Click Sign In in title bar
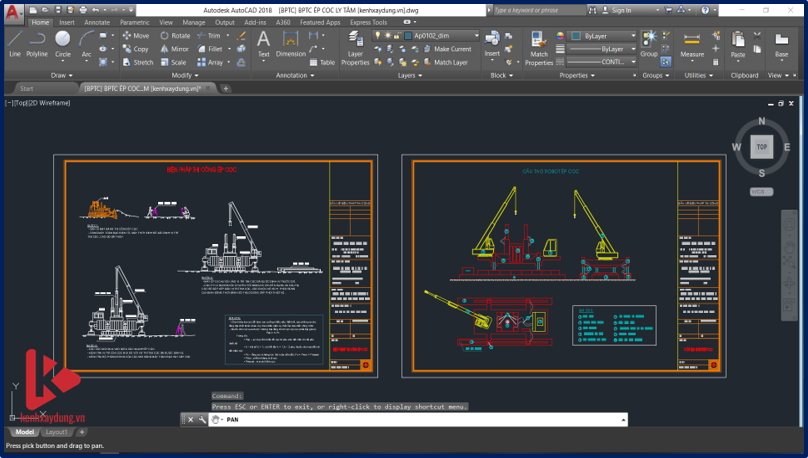This screenshot has width=808, height=458. [621, 10]
